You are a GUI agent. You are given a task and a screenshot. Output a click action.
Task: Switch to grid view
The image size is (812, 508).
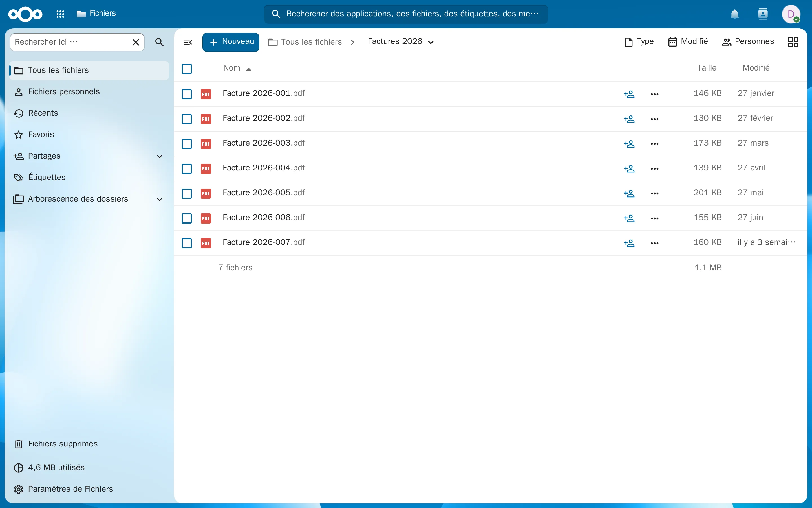tap(793, 42)
